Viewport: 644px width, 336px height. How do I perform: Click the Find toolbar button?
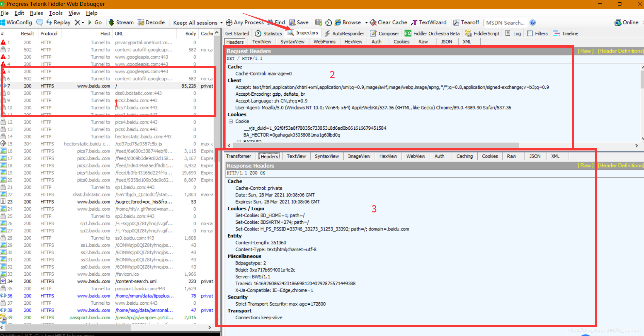click(276, 22)
